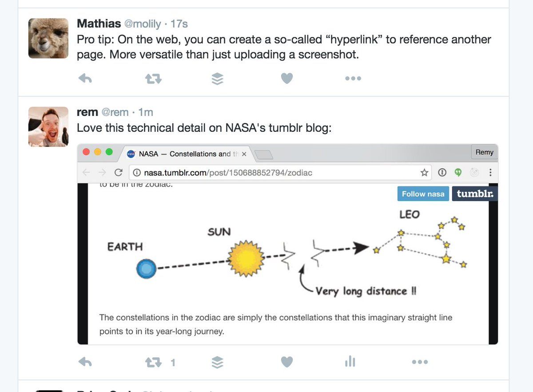Like rem's NASA tweet
This screenshot has height=392, width=533.
[287, 362]
